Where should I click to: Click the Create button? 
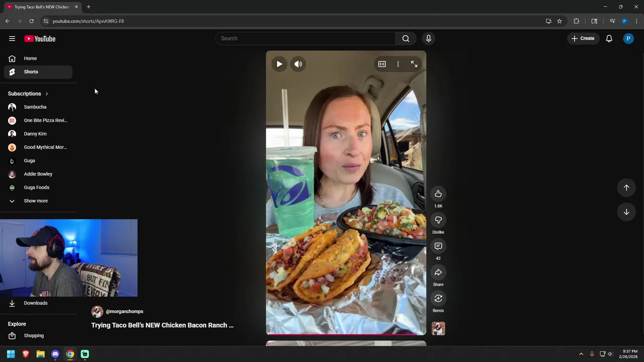point(583,39)
